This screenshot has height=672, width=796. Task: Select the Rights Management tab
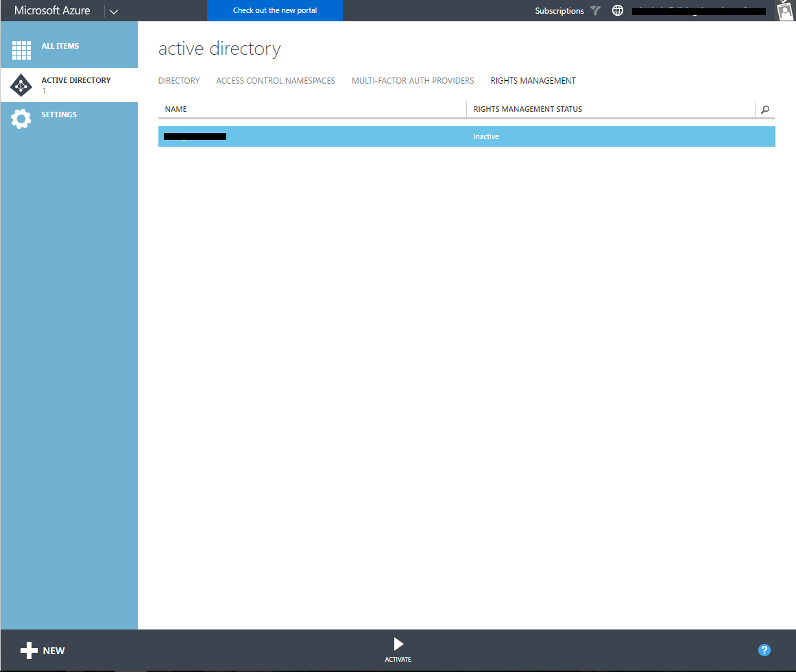533,81
